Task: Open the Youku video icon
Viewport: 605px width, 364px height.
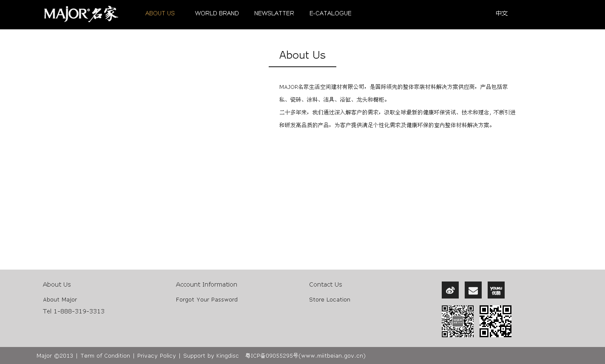Action: 496,290
